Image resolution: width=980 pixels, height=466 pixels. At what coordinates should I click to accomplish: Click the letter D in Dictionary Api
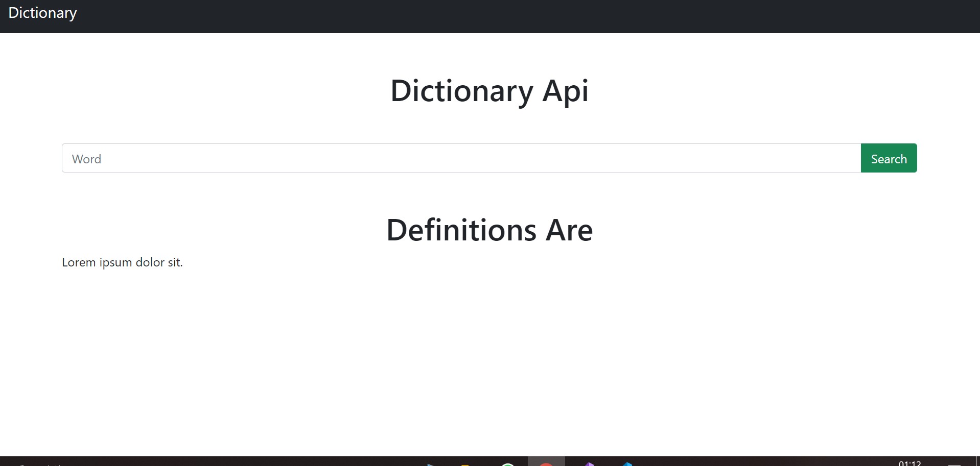[401, 91]
